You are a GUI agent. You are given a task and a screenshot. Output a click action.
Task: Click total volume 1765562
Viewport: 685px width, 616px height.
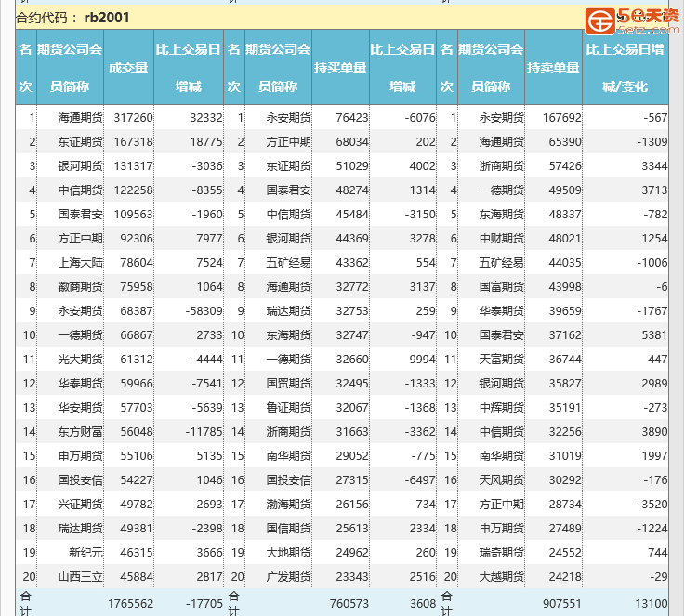point(131,604)
